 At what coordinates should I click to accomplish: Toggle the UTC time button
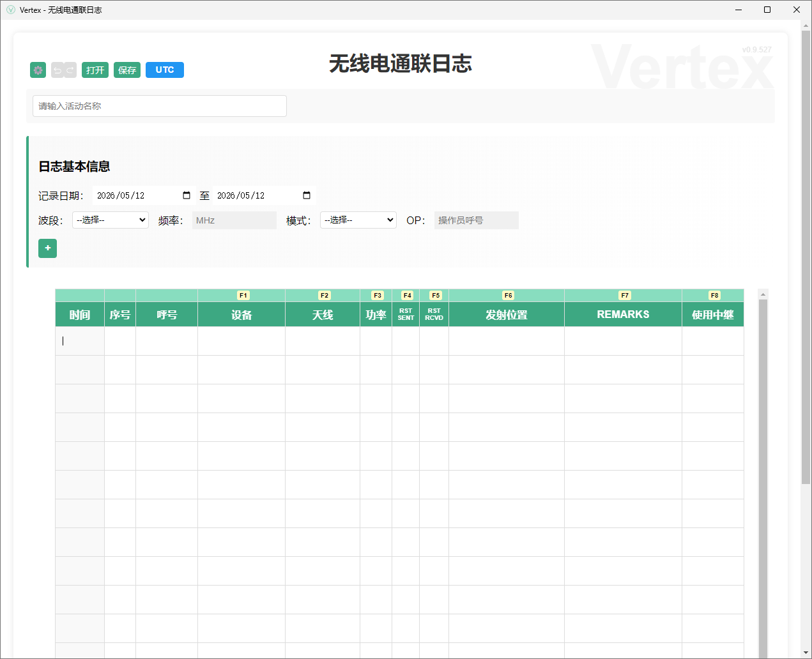click(x=165, y=70)
